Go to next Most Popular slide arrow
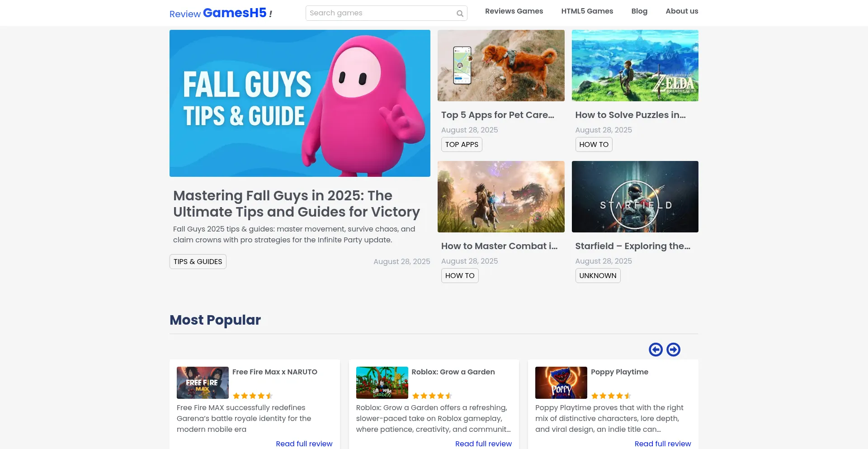 (674, 350)
